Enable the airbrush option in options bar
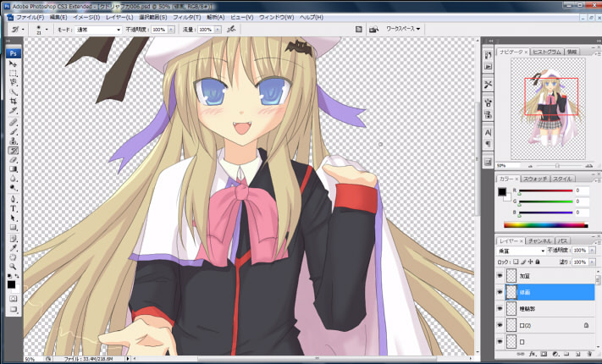This screenshot has width=602, height=364. (x=231, y=29)
